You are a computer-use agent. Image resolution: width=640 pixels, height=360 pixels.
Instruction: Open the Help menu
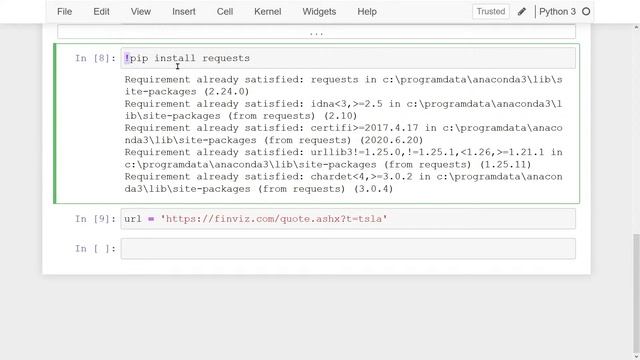coord(367,12)
